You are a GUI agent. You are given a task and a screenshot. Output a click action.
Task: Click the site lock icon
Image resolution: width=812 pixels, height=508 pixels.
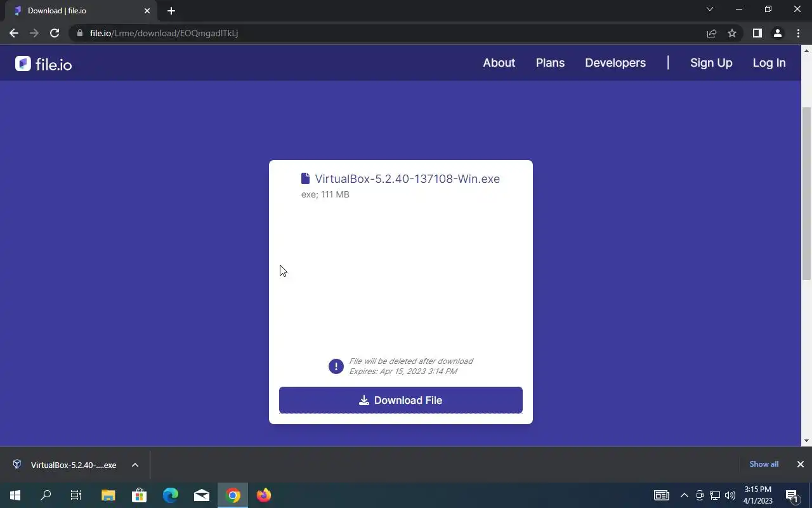tap(79, 33)
